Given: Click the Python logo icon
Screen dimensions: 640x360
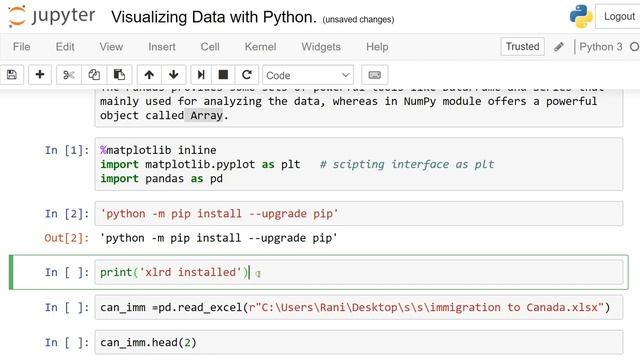Looking at the screenshot, I should tap(581, 16).
